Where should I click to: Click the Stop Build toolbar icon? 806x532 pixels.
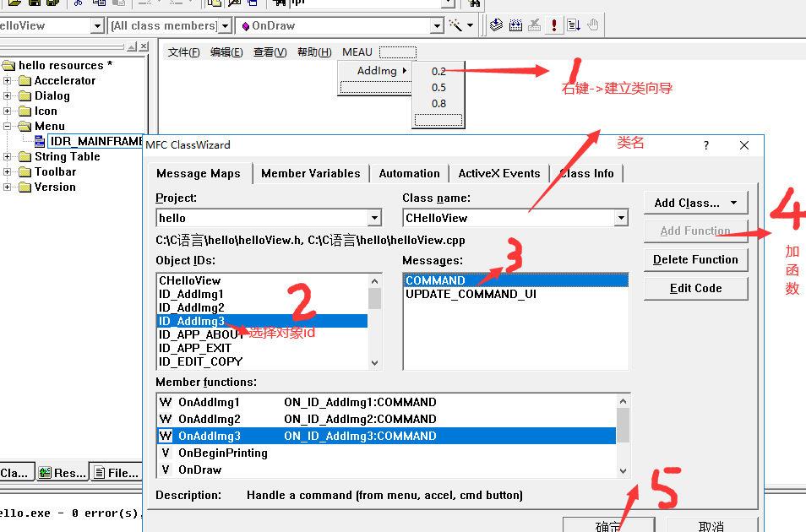[534, 25]
